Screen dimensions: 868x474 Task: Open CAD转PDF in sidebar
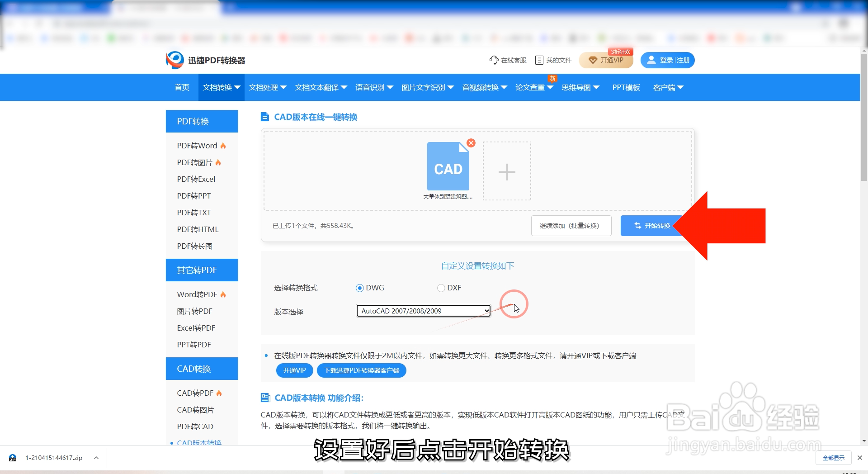click(x=195, y=393)
